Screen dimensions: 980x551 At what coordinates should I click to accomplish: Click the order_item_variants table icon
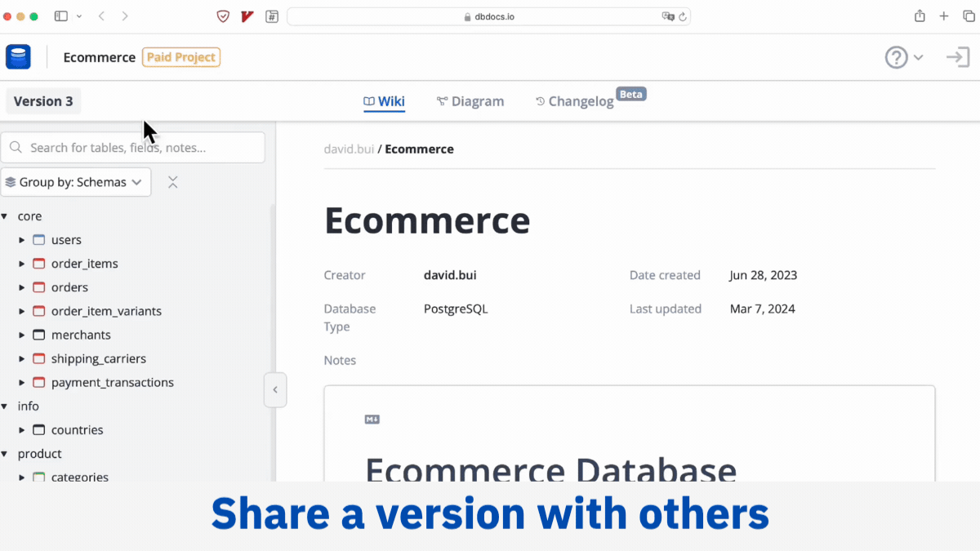coord(38,311)
